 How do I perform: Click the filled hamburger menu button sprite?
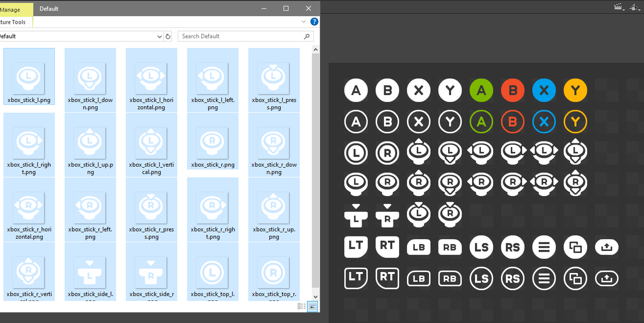tap(544, 247)
